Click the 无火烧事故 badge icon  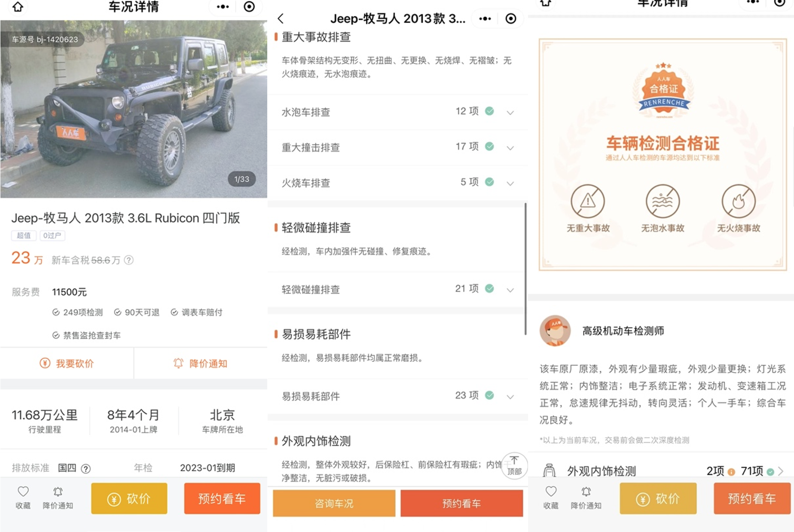(x=738, y=201)
